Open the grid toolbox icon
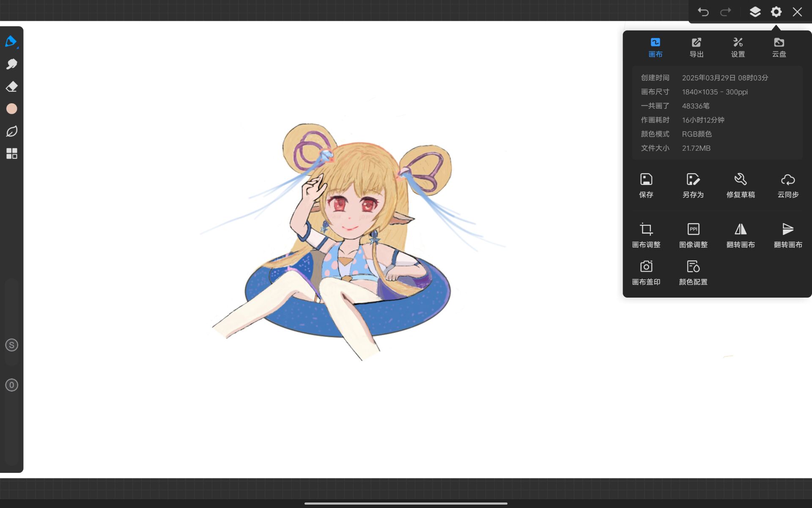 [11, 153]
